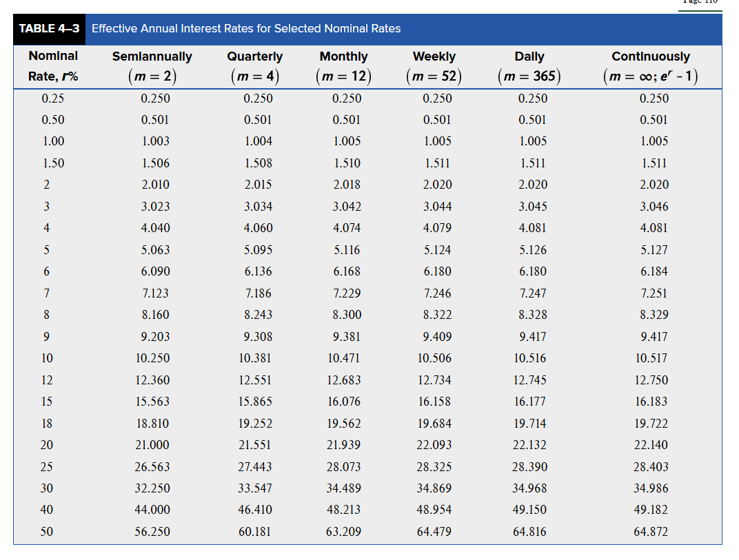Select the Nominal Rate, r% column header
Screen dimensions: 739x560
(53, 66)
